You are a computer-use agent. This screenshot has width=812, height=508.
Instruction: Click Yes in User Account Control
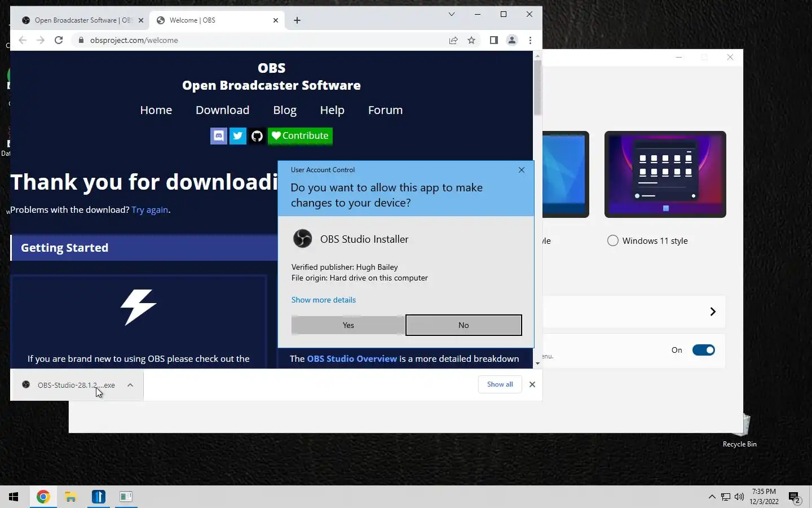[348, 325]
